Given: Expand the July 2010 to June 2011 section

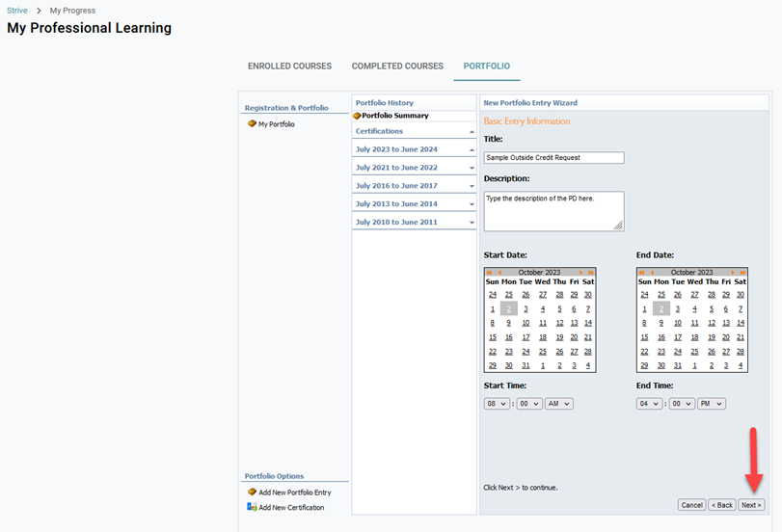Looking at the screenshot, I should pyautogui.click(x=472, y=223).
